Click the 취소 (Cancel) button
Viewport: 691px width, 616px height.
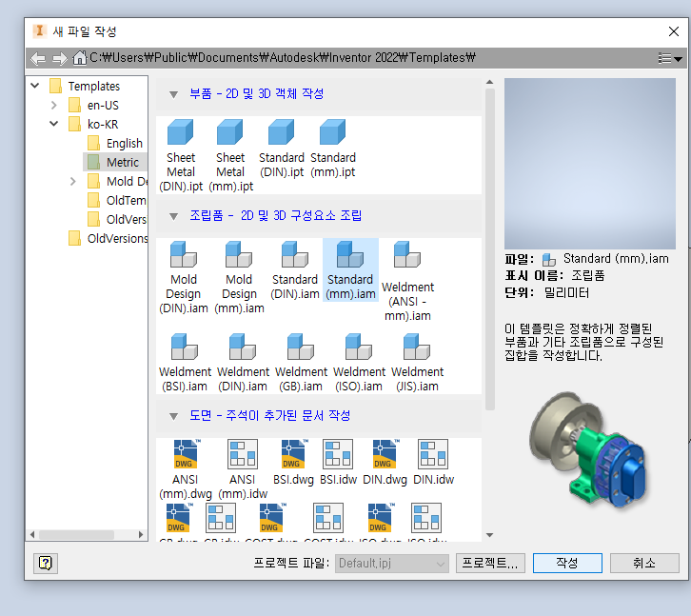[644, 563]
